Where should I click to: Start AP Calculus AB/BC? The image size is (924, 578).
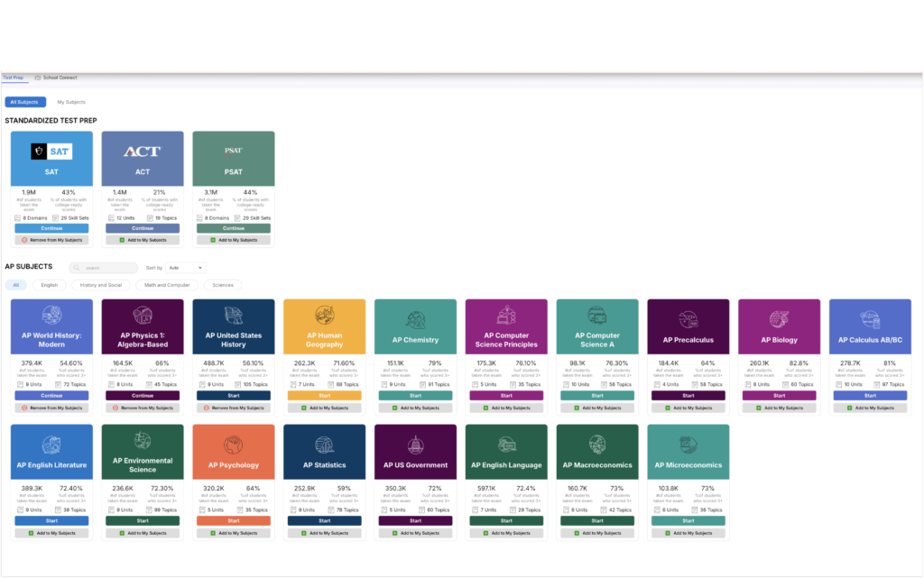click(870, 396)
